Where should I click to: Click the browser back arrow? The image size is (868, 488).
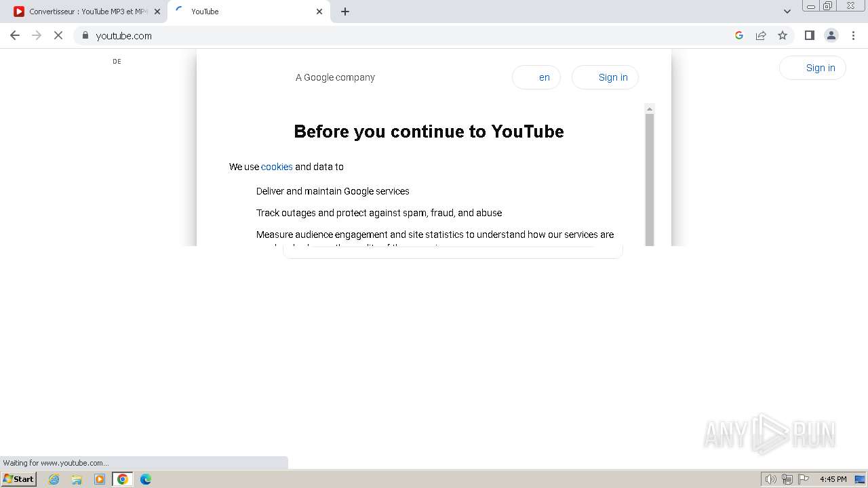(15, 35)
